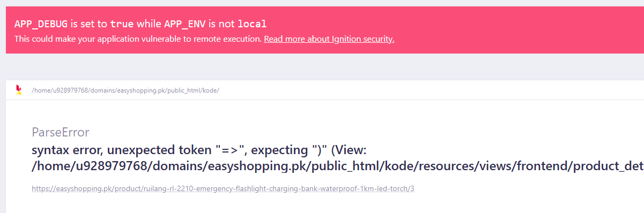Click empty white space below the product URL
Viewport: 644px width, 213px height.
322,204
